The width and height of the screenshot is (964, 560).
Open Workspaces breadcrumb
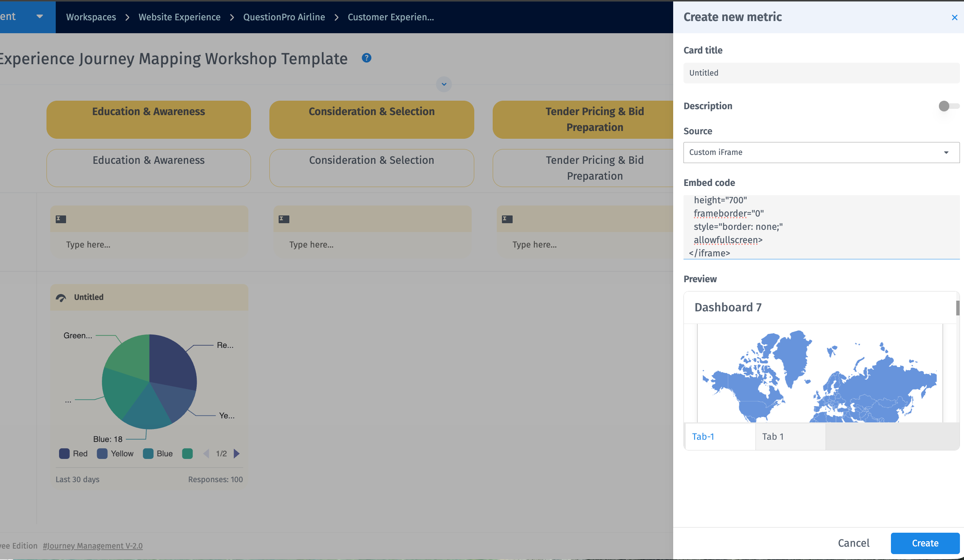[91, 17]
